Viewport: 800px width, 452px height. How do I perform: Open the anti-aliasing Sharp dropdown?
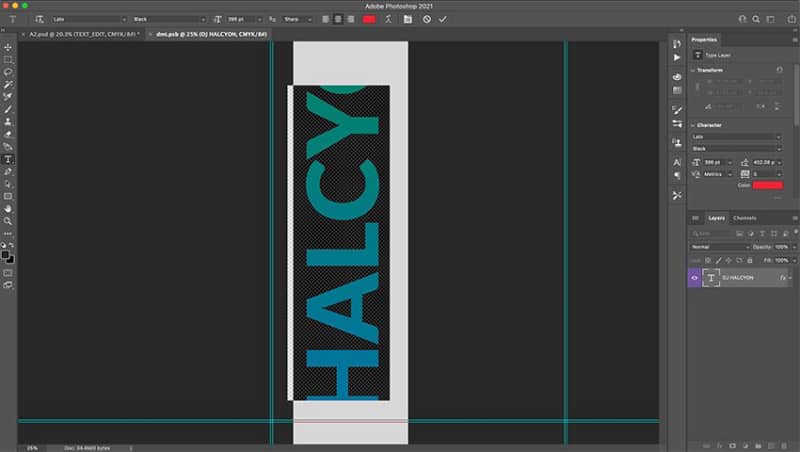297,19
